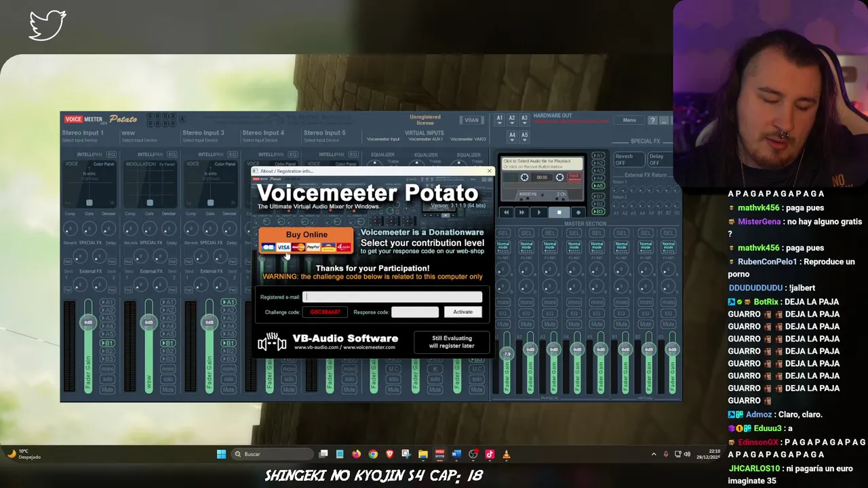Show hidden system tray icons

(x=654, y=454)
